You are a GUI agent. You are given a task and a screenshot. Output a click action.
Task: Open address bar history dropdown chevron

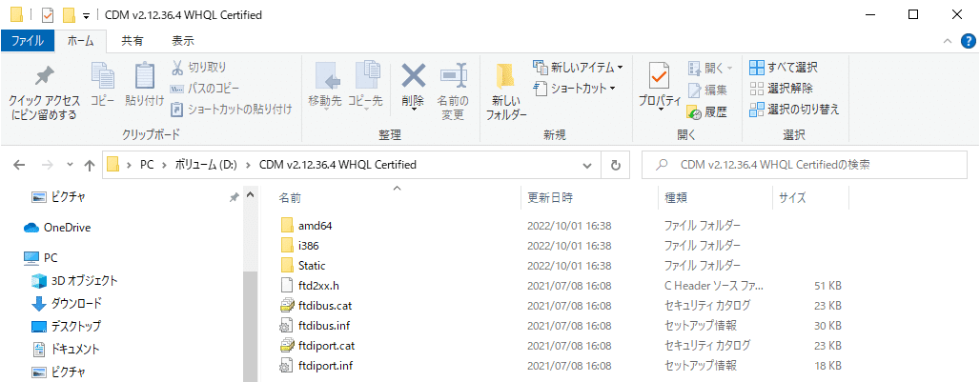point(587,166)
